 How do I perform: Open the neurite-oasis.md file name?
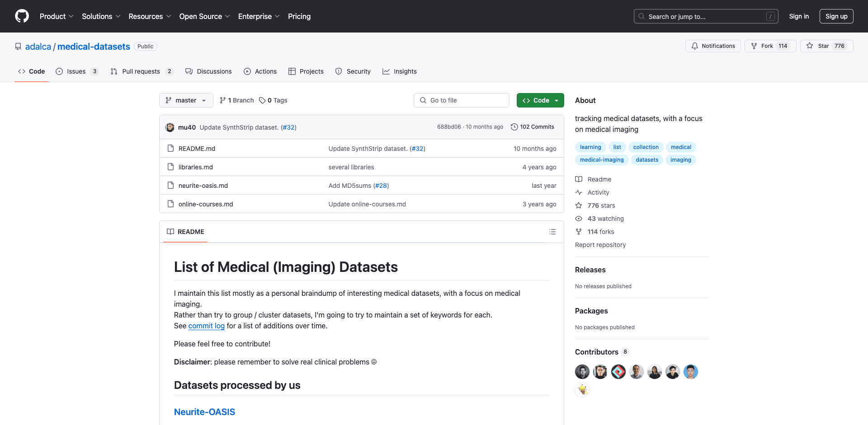203,186
